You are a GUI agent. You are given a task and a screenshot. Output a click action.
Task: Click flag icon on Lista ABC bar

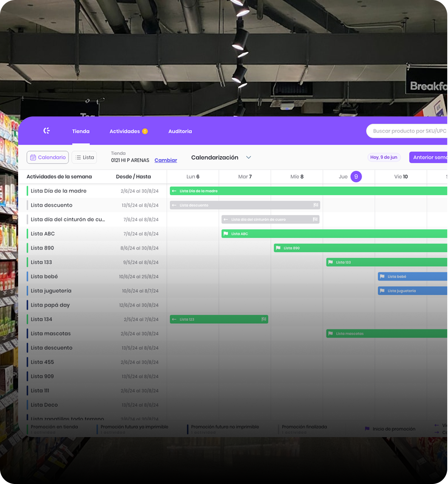click(x=226, y=234)
